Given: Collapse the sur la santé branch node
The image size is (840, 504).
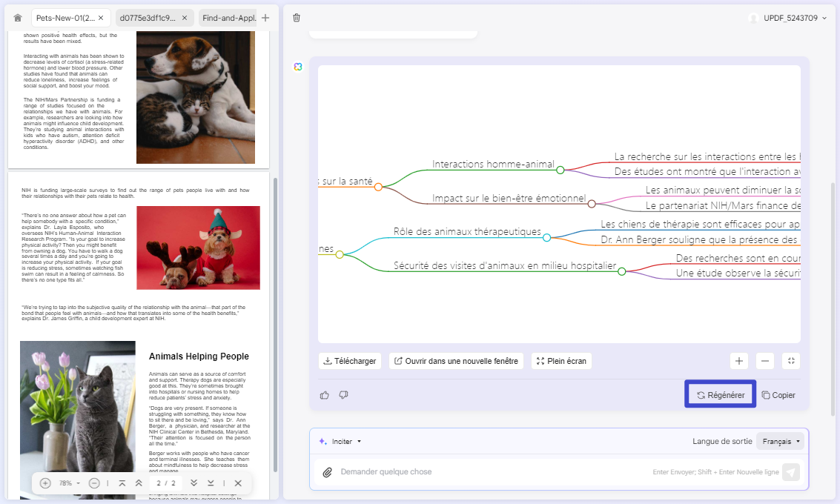Looking at the screenshot, I should [x=378, y=187].
